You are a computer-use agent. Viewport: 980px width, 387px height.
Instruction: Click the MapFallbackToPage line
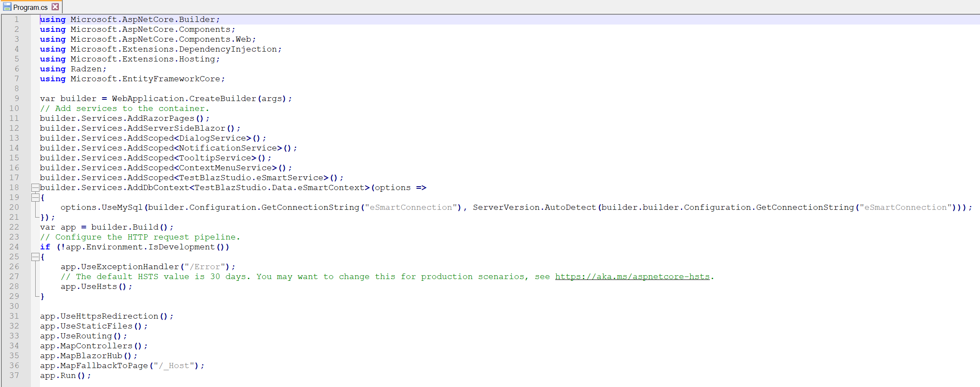tap(120, 365)
